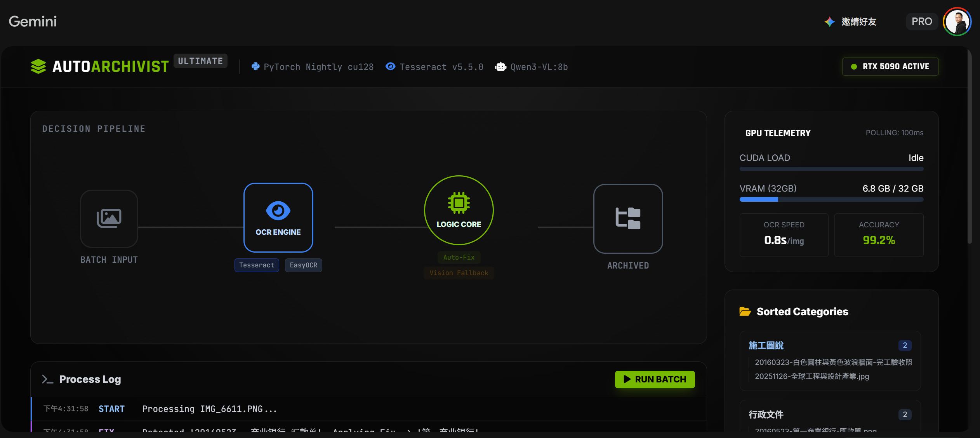This screenshot has height=438, width=980.
Task: Open the 行政文件 category heading
Action: coord(766,415)
